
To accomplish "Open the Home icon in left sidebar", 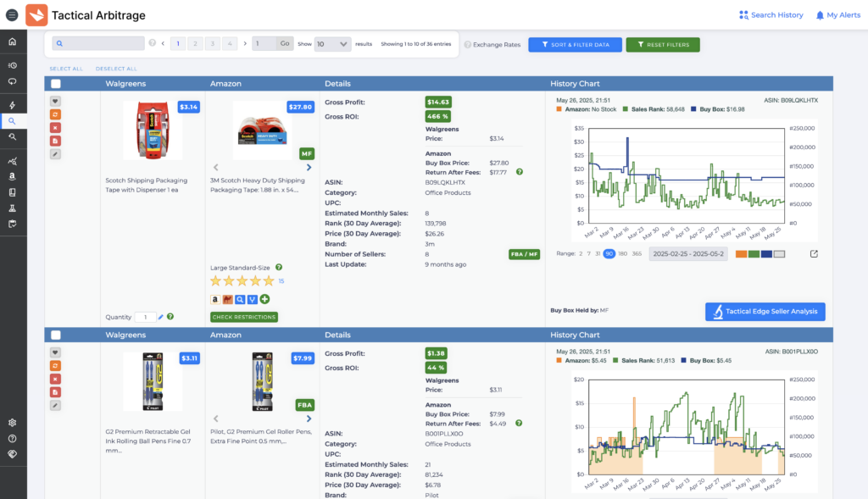I will (x=12, y=42).
